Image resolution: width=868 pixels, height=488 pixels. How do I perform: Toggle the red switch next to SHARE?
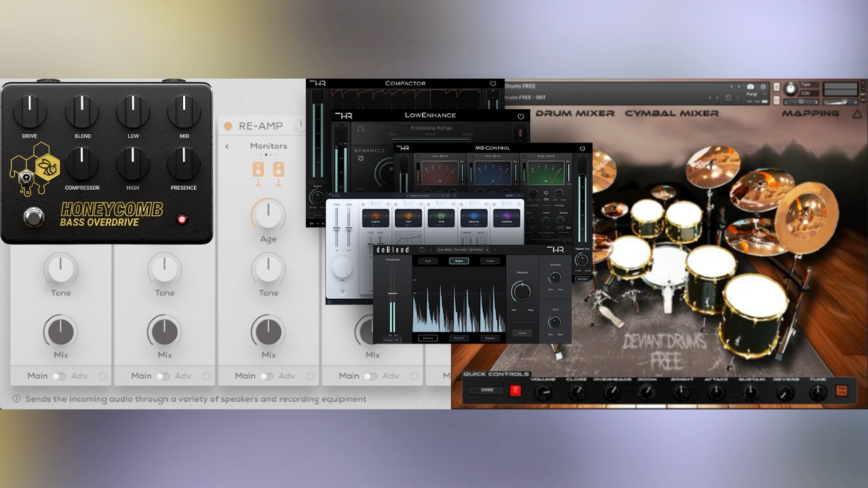pyautogui.click(x=515, y=390)
